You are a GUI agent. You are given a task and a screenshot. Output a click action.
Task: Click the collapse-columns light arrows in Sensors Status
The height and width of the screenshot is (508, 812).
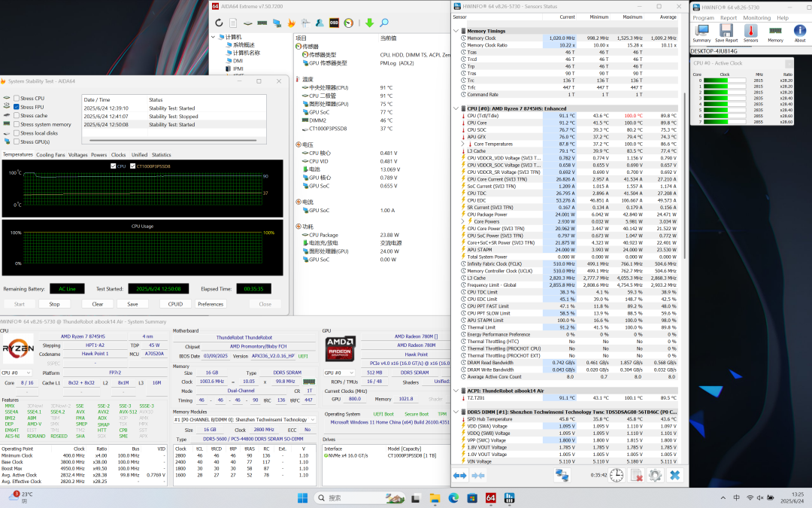(x=478, y=476)
